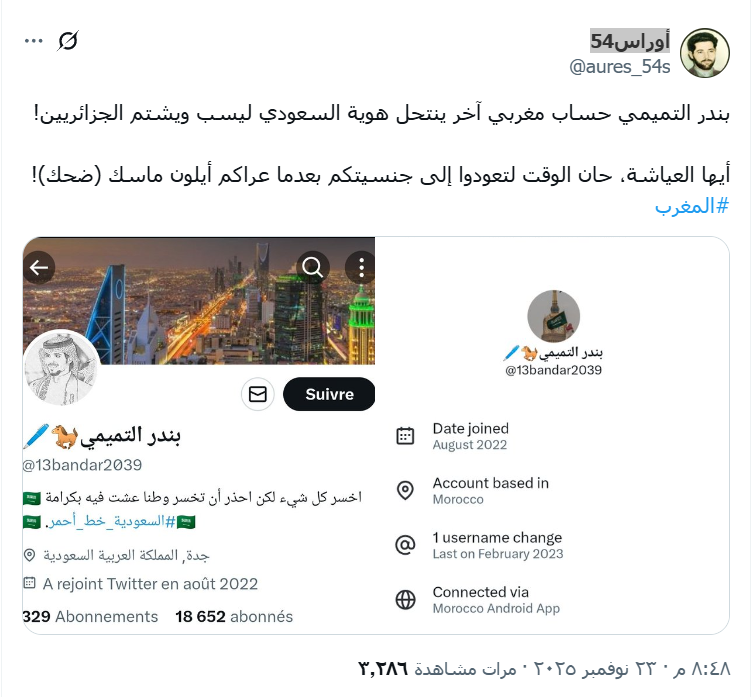751x697 pixels.
Task: Open the أوراس54 display name
Action: pos(630,41)
